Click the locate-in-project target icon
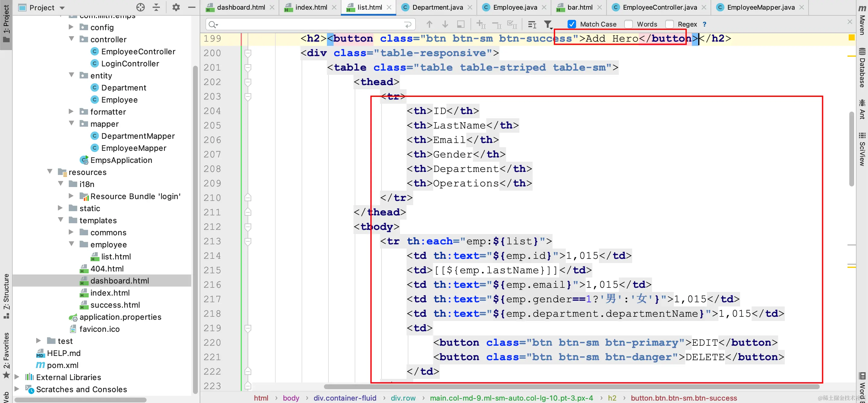Screen dimensions: 868x403 tap(141, 7)
